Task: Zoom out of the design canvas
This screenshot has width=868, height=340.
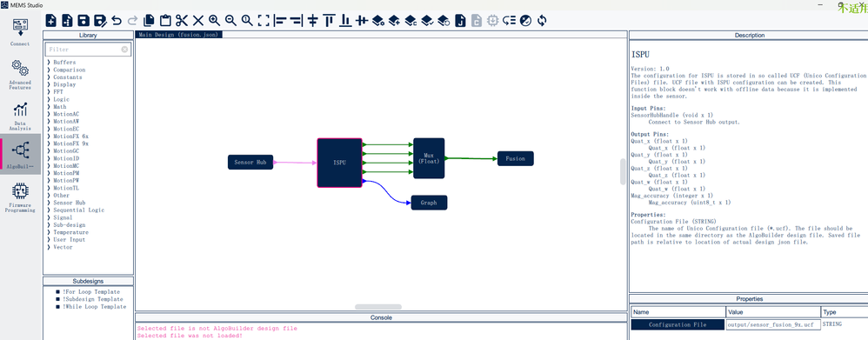Action: click(230, 21)
